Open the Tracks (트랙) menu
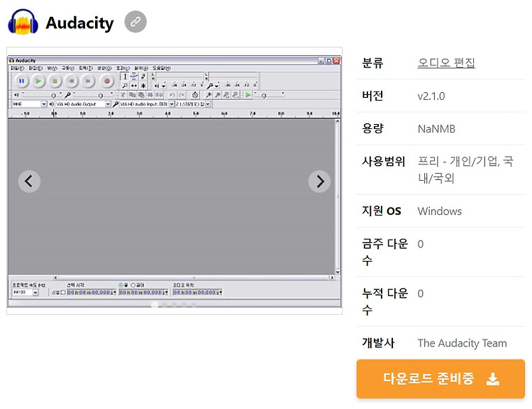This screenshot has height=409, width=532. (x=86, y=68)
